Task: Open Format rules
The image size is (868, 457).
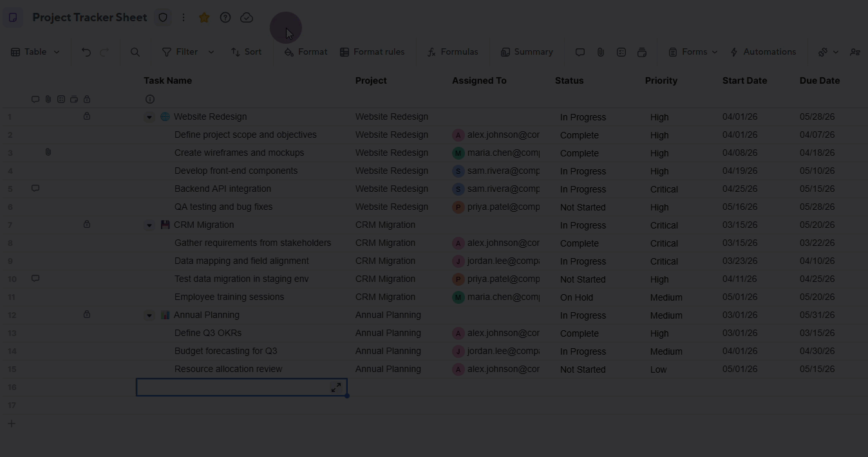Action: pos(372,52)
